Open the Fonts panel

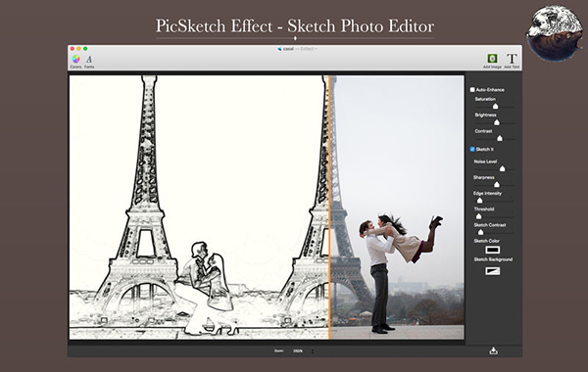coord(89,62)
